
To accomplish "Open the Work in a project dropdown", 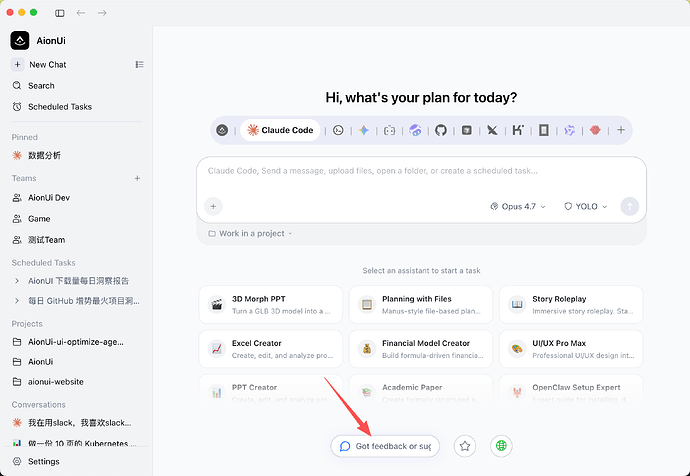I will (250, 234).
